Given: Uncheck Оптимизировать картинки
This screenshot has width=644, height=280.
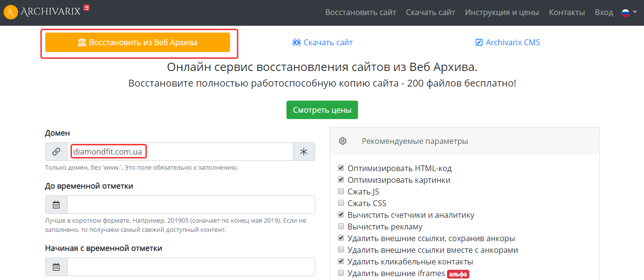Looking at the screenshot, I should coord(341,180).
